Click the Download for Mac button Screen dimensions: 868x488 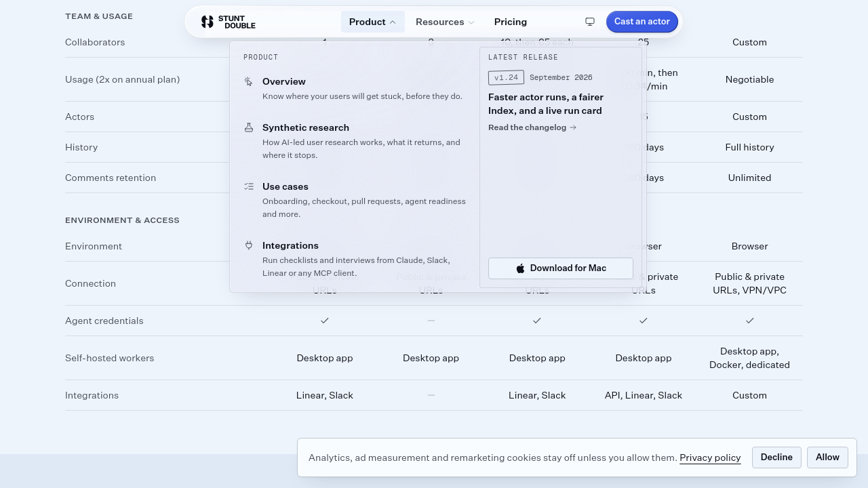coord(561,268)
